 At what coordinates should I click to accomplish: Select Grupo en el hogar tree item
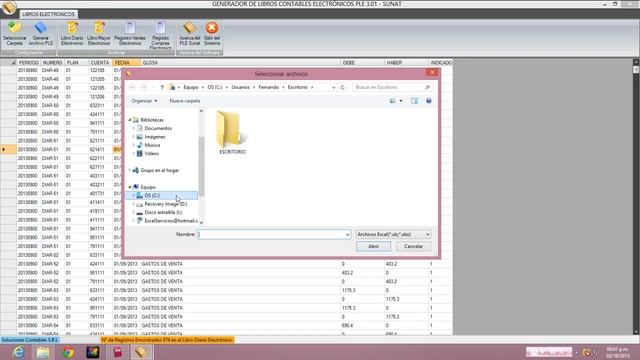click(160, 171)
